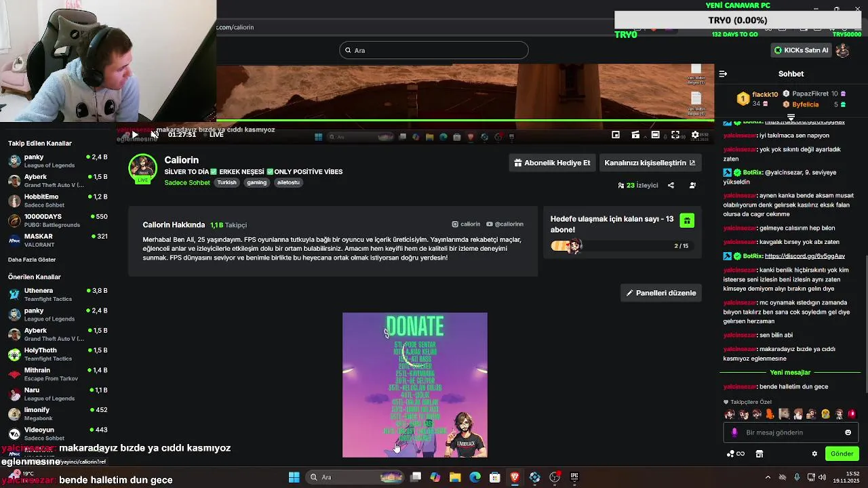Switch player to theater mode

click(655, 135)
